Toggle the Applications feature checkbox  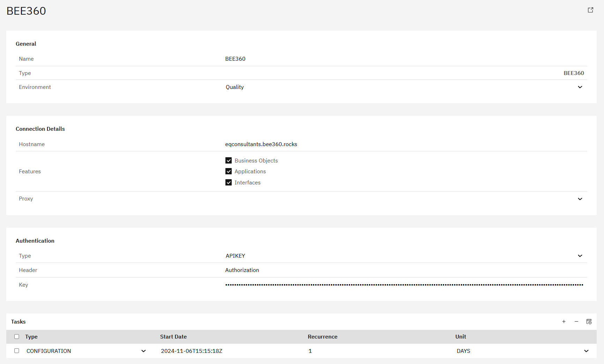[x=229, y=171]
